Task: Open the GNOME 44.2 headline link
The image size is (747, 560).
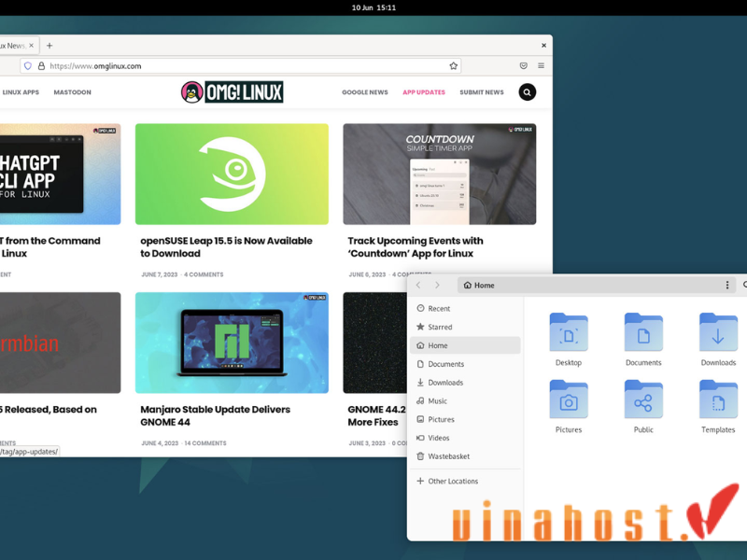Action: [377, 415]
